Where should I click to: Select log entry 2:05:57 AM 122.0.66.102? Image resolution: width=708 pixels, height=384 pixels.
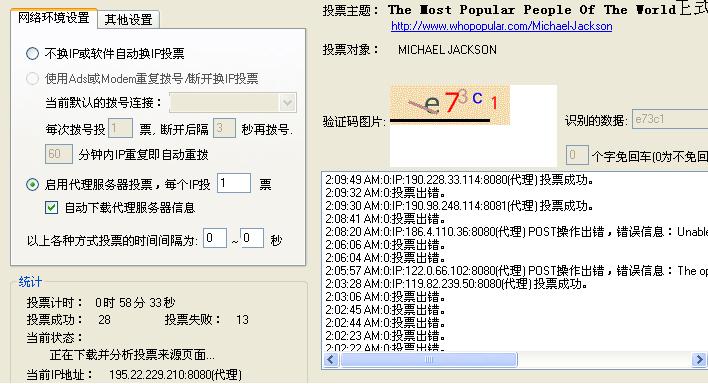[516, 271]
